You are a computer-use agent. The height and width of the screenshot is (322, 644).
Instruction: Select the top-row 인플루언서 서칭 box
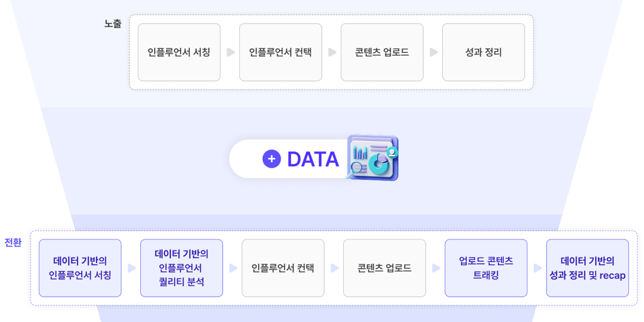(179, 52)
